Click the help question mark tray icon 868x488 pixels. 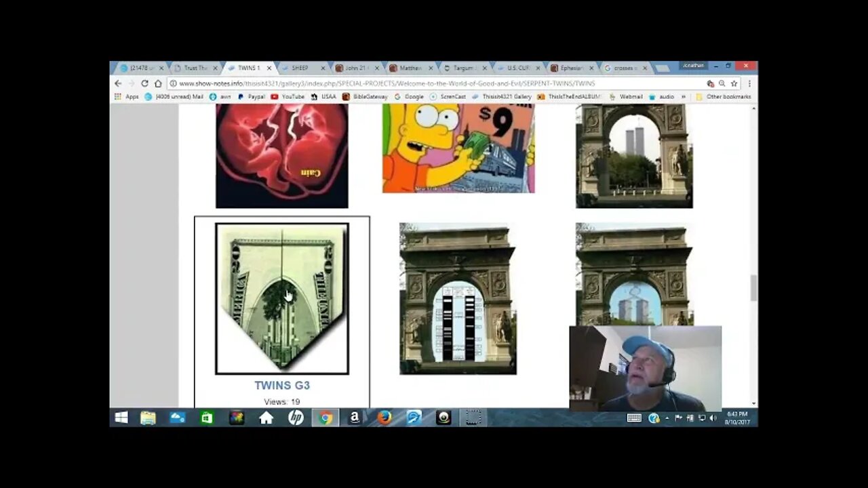click(654, 418)
